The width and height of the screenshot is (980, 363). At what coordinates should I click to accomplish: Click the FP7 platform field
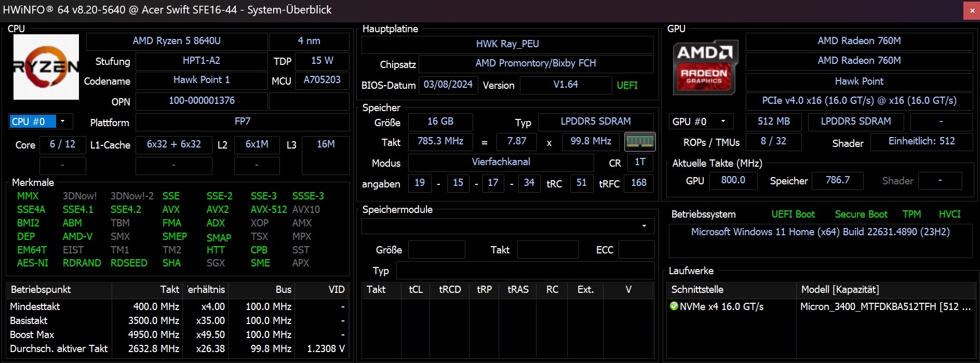[243, 122]
